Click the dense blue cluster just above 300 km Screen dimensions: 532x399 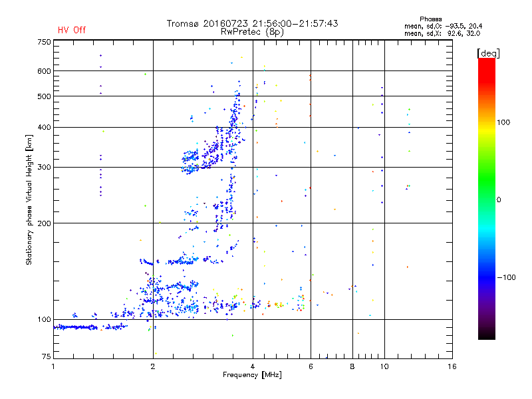click(x=191, y=158)
